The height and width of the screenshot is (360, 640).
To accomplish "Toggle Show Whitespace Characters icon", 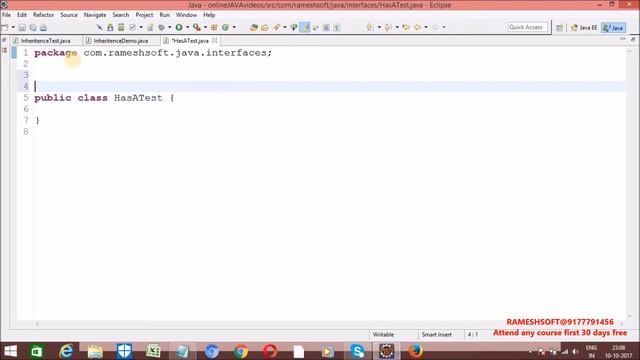I will pos(337,27).
